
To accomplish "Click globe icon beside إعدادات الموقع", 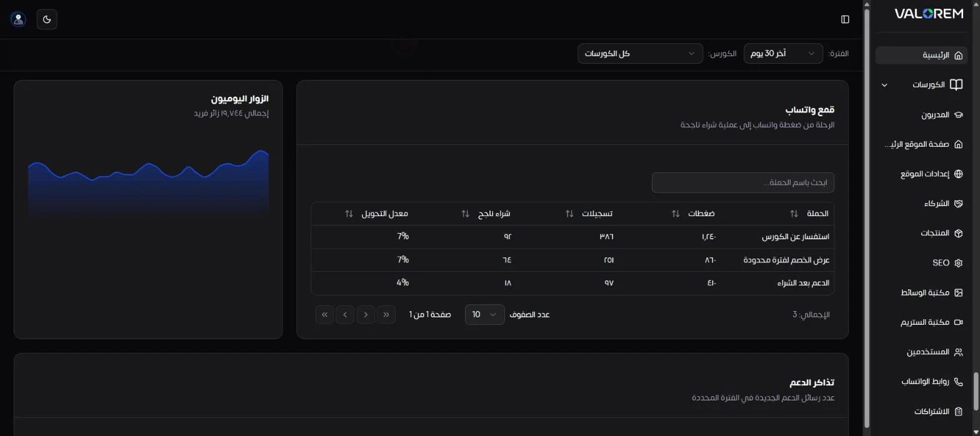I will coord(958,174).
